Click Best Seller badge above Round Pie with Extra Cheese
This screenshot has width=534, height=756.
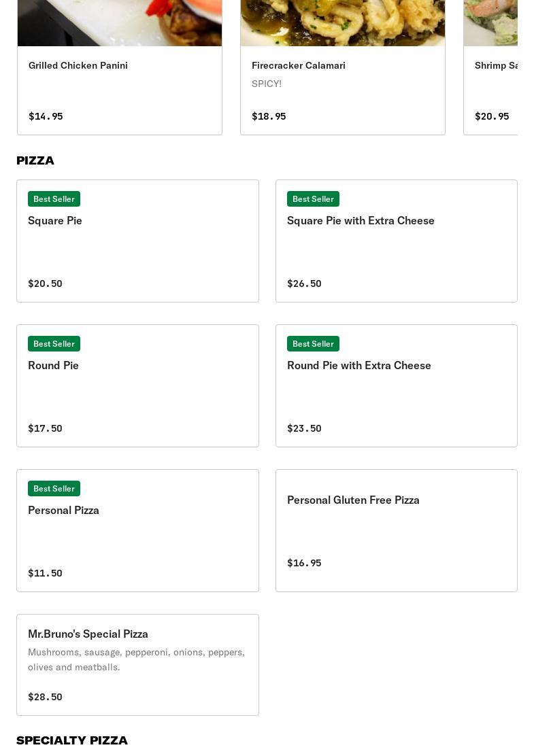click(313, 343)
